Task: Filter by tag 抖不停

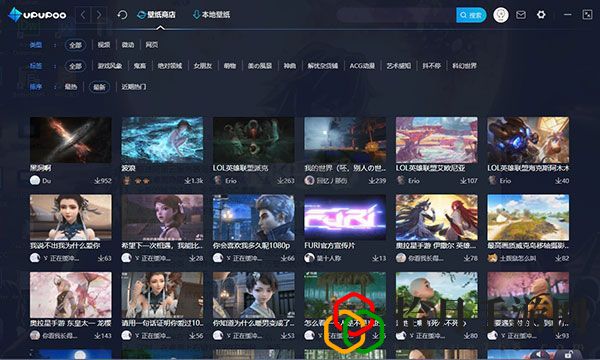Action: (x=431, y=66)
